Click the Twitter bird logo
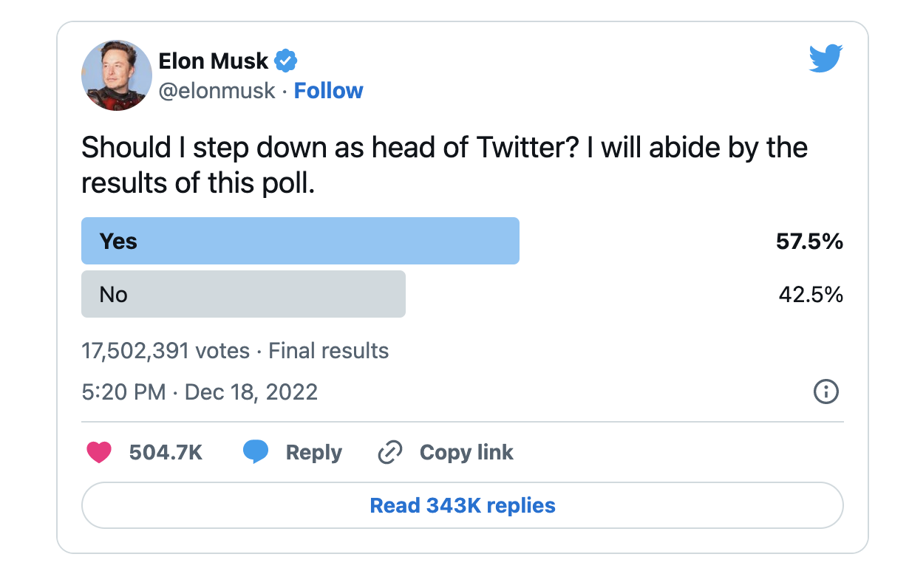 click(x=825, y=58)
